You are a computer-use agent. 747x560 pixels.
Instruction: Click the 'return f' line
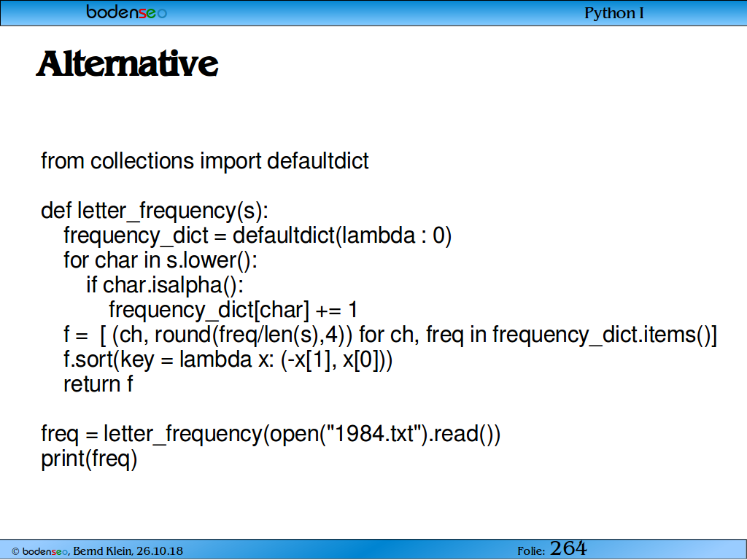(98, 384)
